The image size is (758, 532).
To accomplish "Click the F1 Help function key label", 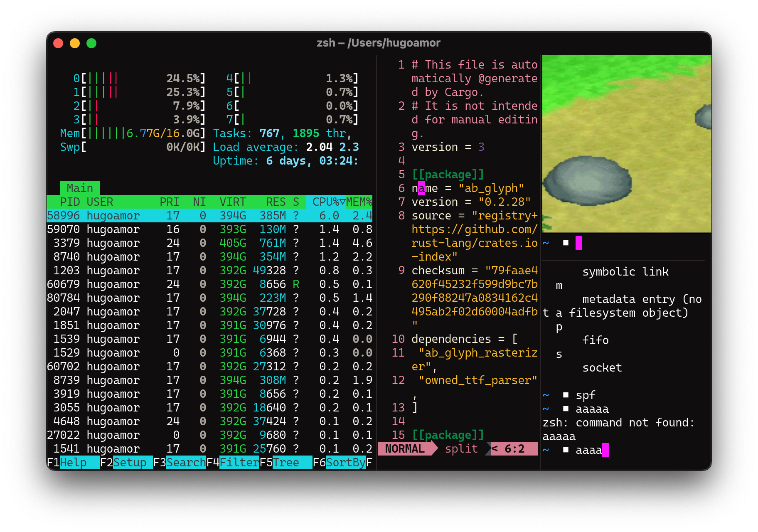I will [73, 462].
